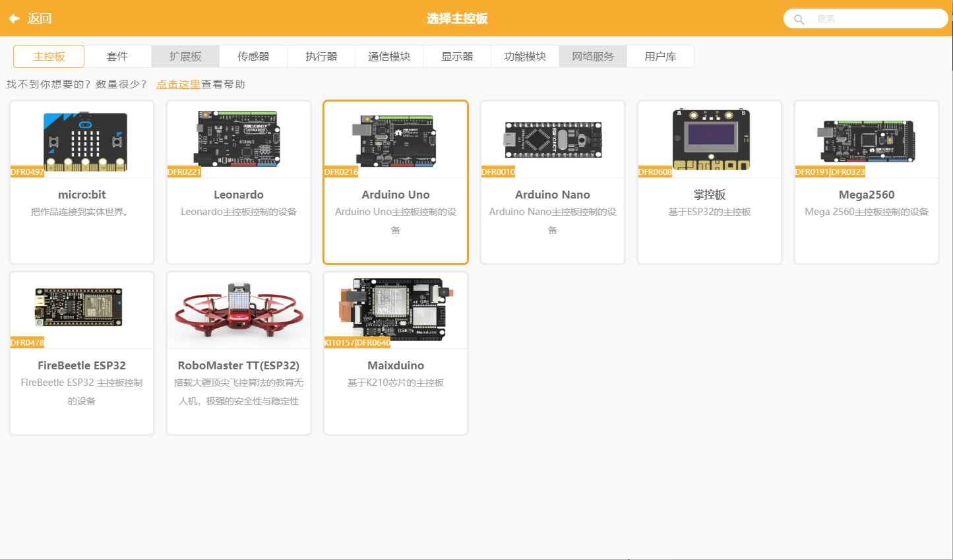
Task: Open the 传感器 tab
Action: point(253,56)
